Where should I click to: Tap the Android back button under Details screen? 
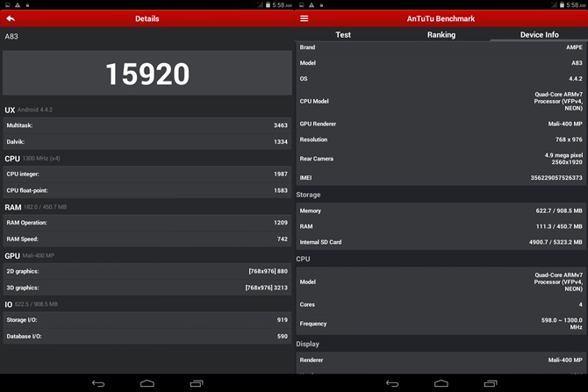pos(98,383)
